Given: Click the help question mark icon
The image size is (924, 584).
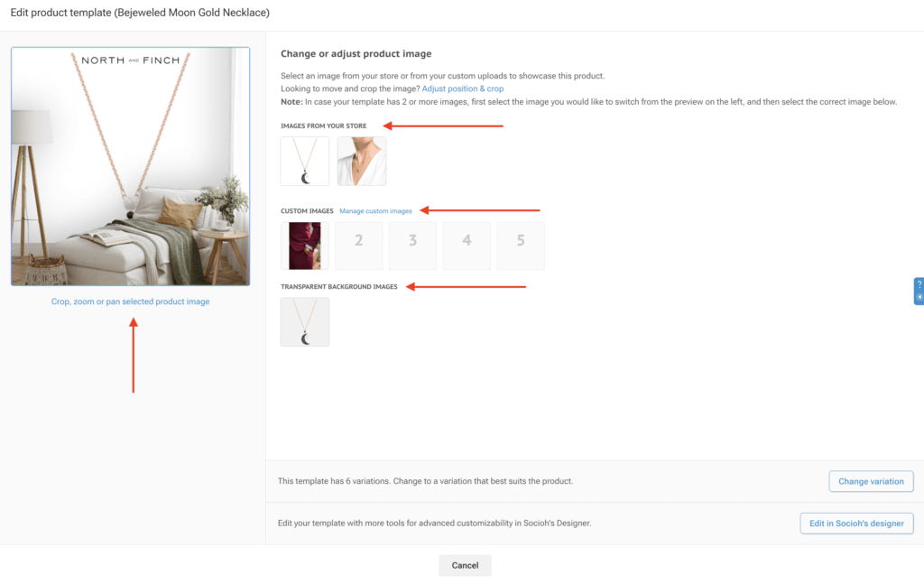Looking at the screenshot, I should click(x=919, y=284).
